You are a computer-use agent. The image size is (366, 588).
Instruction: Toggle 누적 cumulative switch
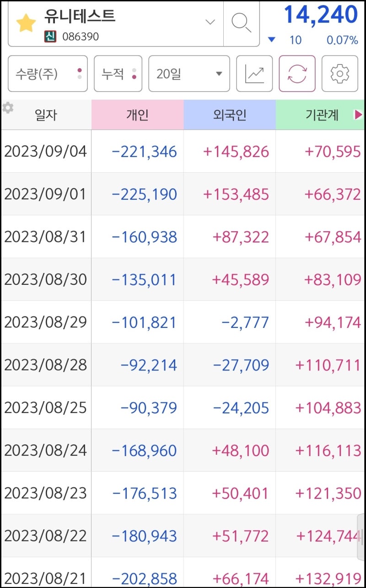pyautogui.click(x=118, y=74)
